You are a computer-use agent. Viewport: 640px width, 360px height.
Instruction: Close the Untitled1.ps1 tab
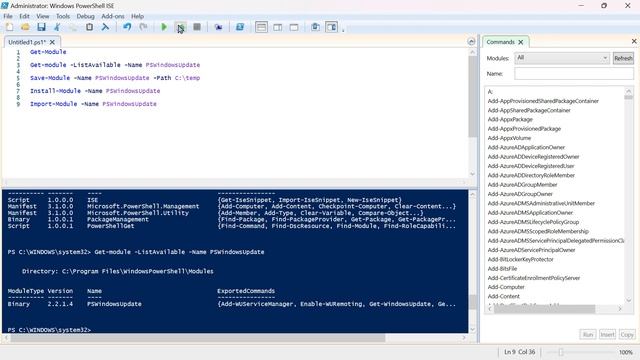tap(52, 42)
